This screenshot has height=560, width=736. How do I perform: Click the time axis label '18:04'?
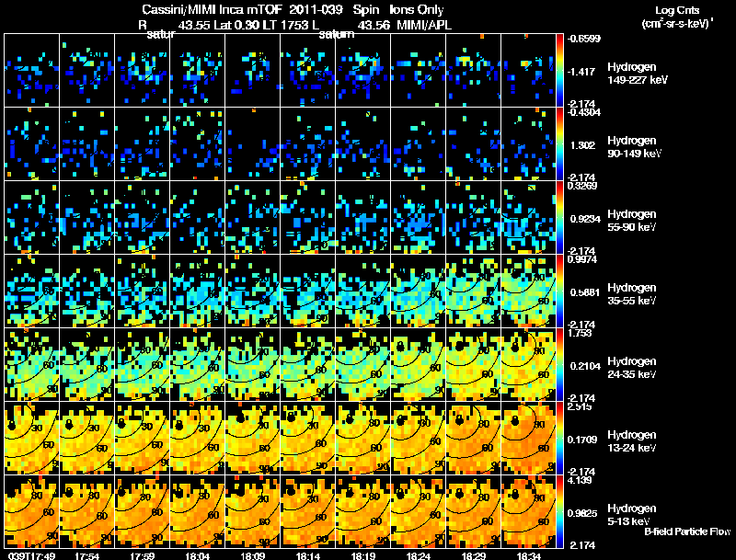pos(198,555)
